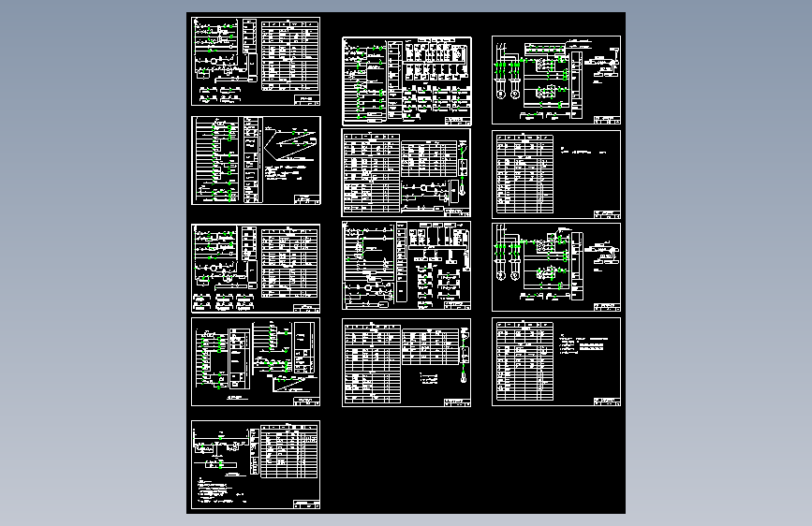Select the third sheet down in the left column
The image size is (812, 526).
[x=256, y=269]
